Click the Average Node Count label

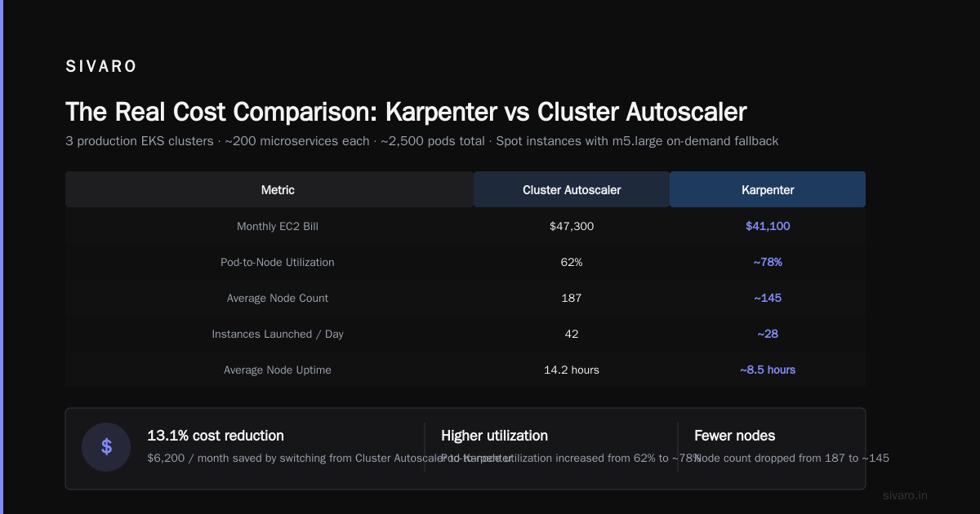tap(278, 298)
